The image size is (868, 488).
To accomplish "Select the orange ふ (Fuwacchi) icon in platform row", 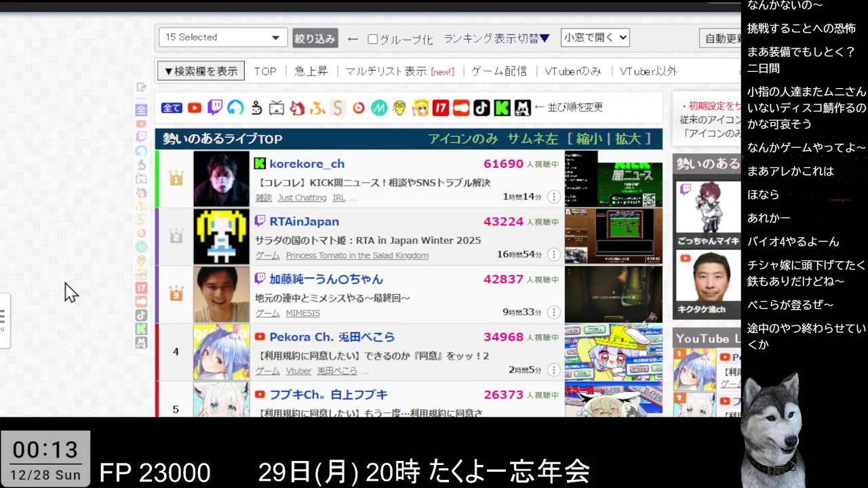I will 317,108.
